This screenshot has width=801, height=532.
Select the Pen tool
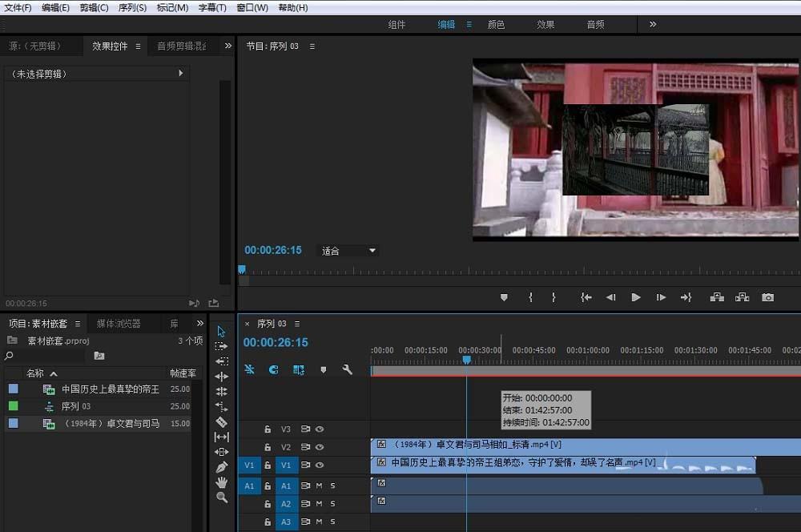(222, 467)
